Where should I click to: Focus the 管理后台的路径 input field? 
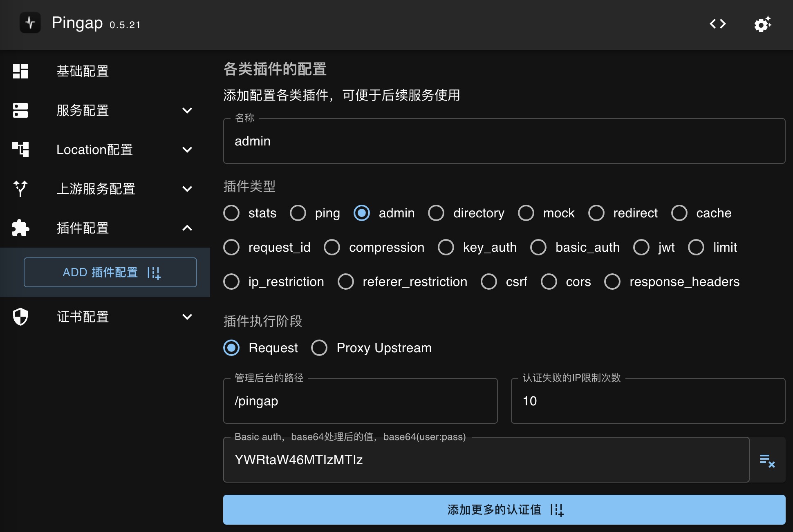360,401
